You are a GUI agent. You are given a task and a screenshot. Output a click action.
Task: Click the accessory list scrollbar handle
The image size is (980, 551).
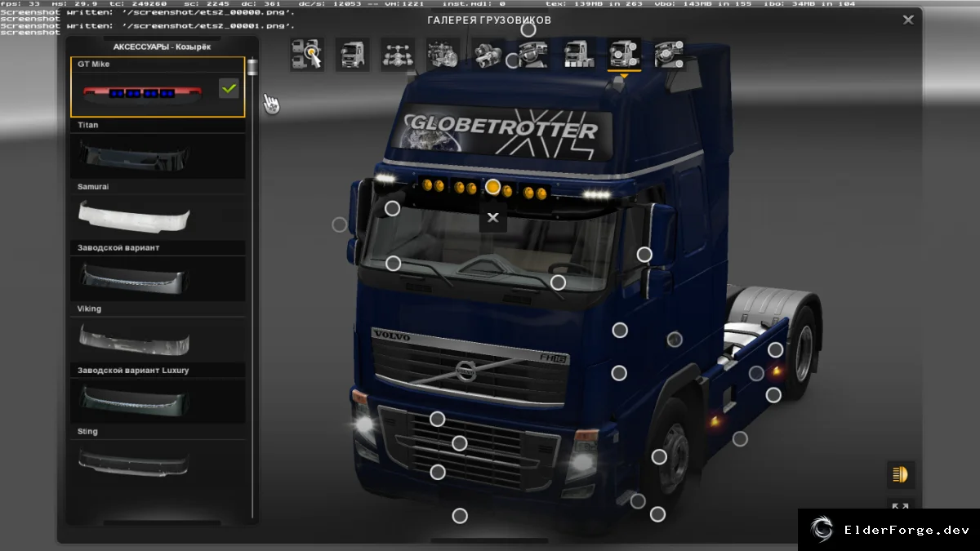pyautogui.click(x=253, y=67)
